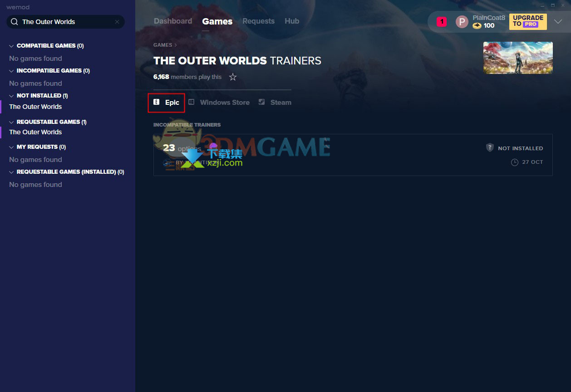The height and width of the screenshot is (392, 571).
Task: Click the PlainCoat8 profile avatar
Action: 462,22
